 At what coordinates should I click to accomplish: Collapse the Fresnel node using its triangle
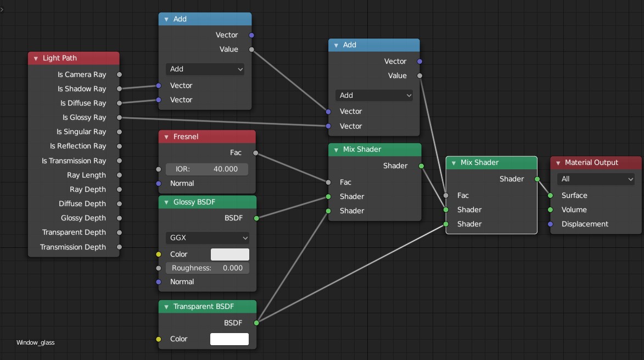click(x=166, y=136)
